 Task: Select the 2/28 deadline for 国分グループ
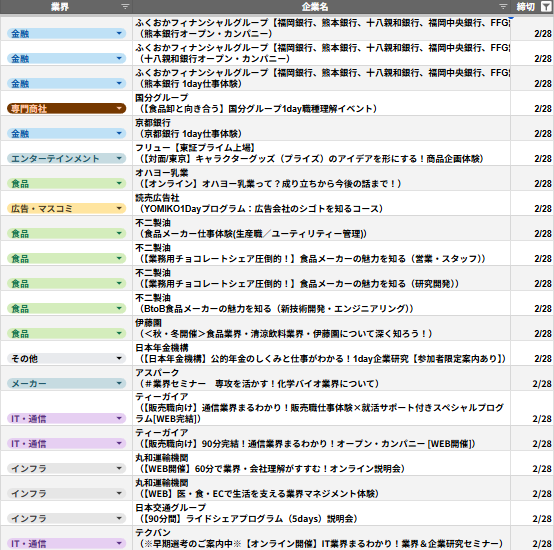point(532,103)
